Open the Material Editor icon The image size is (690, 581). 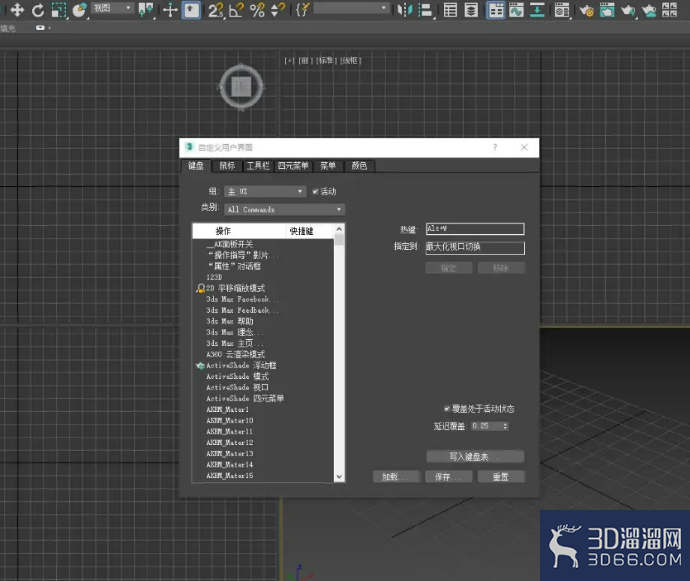(x=562, y=10)
